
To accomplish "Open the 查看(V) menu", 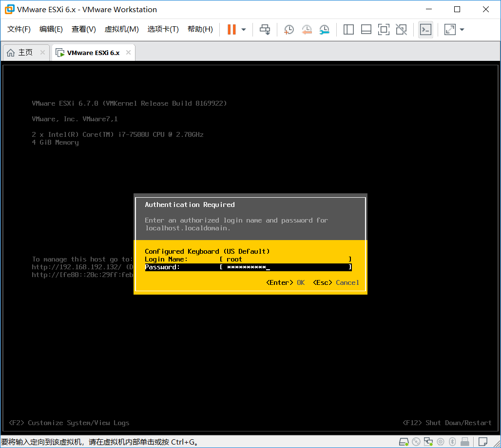I will coord(83,29).
